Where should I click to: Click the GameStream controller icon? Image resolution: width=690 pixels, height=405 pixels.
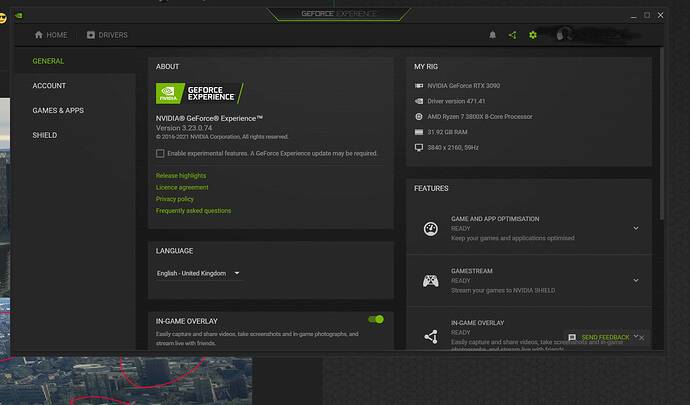coord(431,280)
